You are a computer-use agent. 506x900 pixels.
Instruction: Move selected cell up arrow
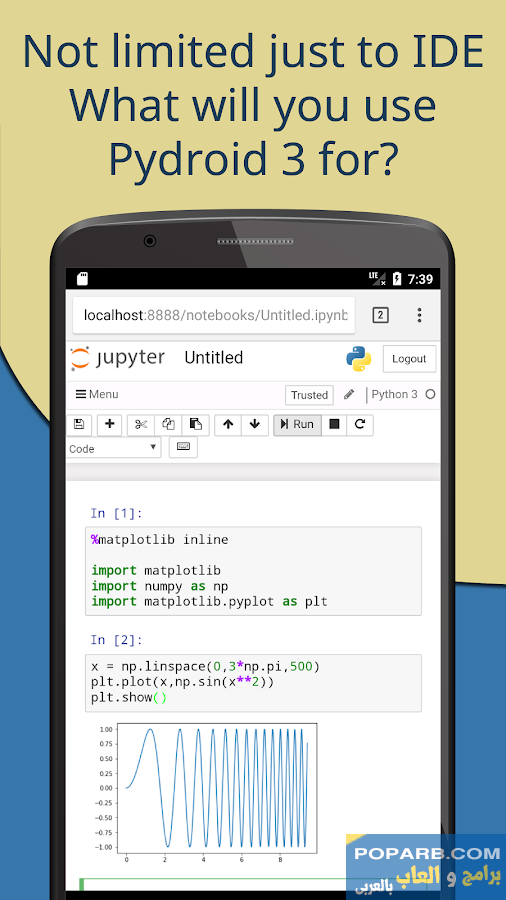click(228, 425)
